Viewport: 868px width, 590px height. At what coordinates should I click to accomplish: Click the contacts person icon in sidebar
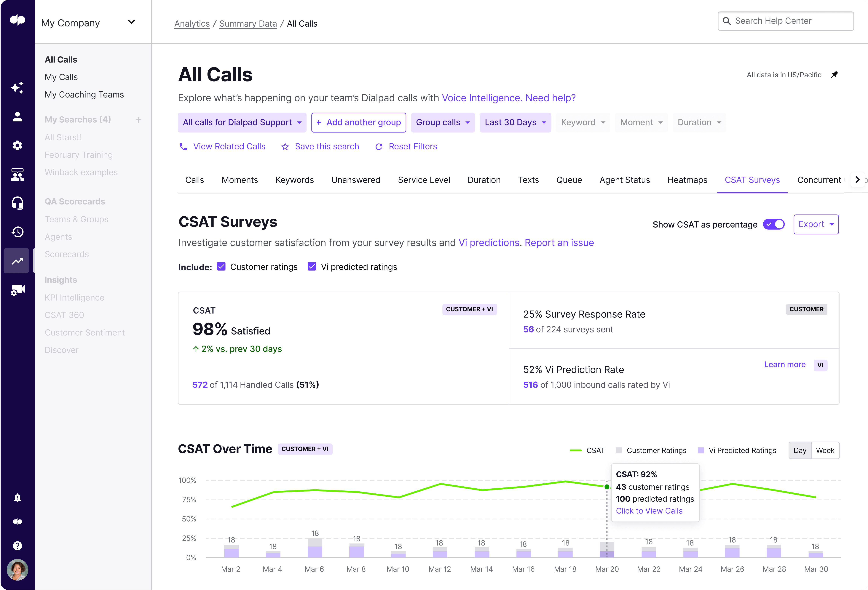(17, 117)
